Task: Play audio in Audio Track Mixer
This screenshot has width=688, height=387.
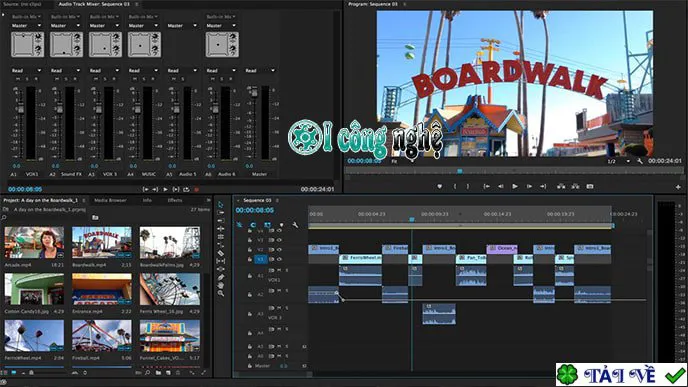Action: [x=165, y=190]
